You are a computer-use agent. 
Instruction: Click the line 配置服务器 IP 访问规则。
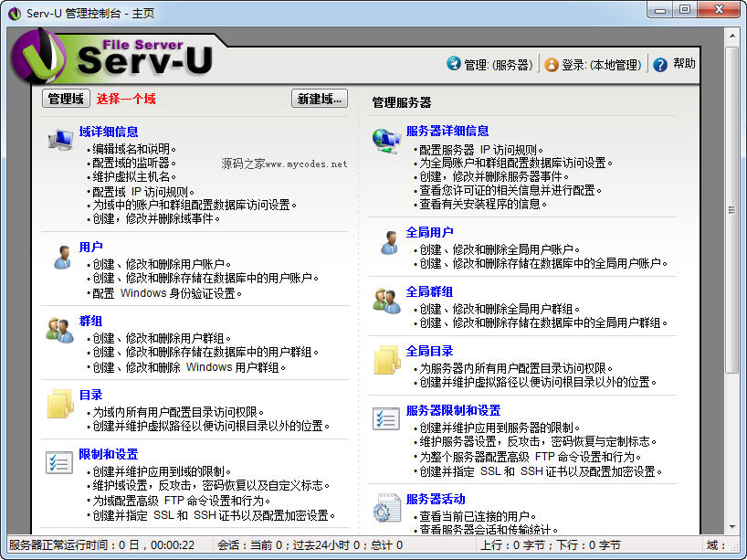tap(481, 150)
